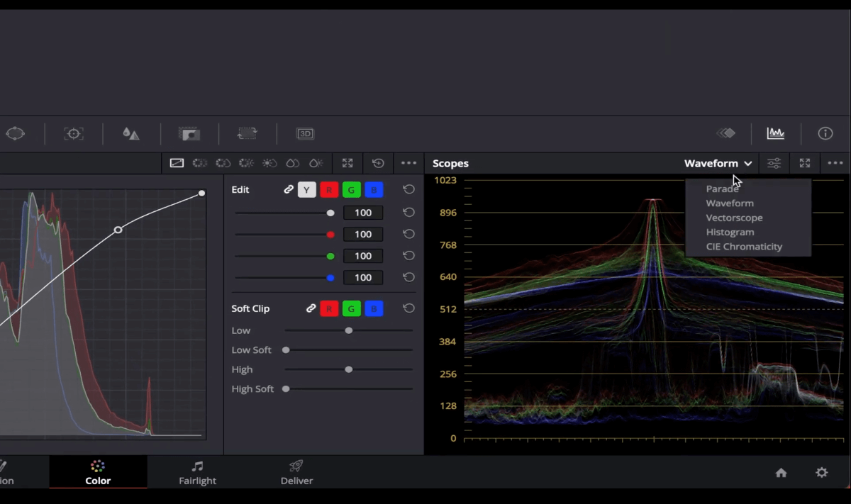The height and width of the screenshot is (504, 851).
Task: Click the Soft Clip High slider
Action: click(349, 369)
